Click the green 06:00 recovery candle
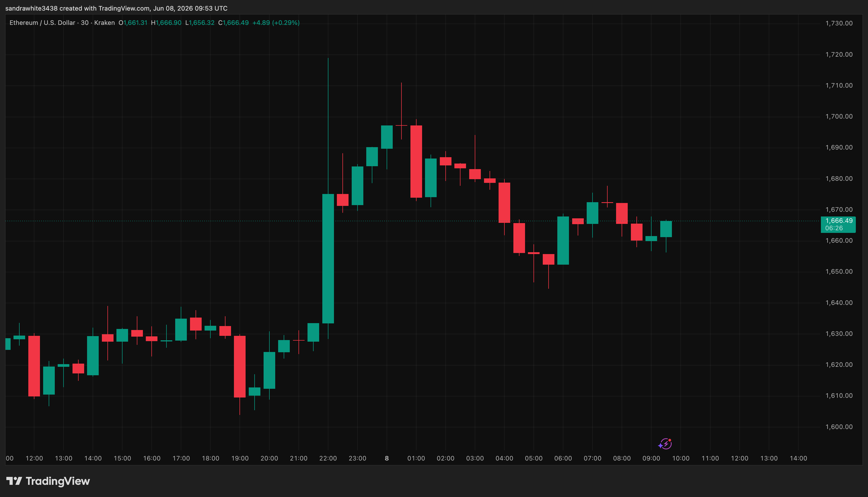Image resolution: width=868 pixels, height=497 pixels. click(563, 240)
